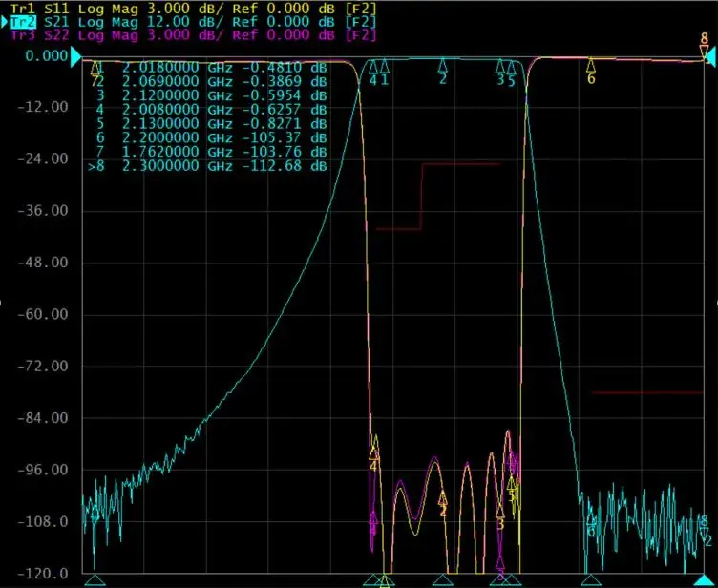
Task: Click bottom-axis marker triangle at far left
Action: coord(95,580)
